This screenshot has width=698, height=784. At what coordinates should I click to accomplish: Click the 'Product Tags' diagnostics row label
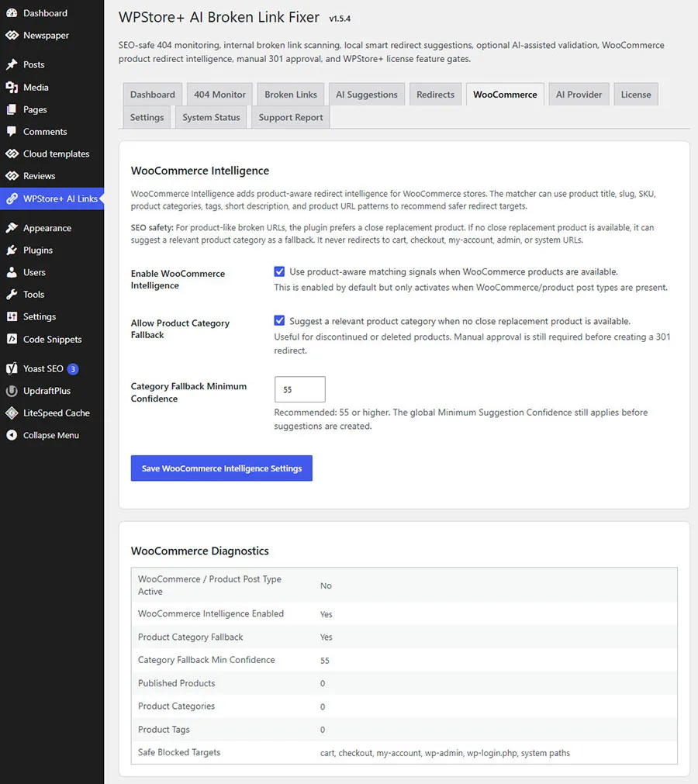(164, 730)
